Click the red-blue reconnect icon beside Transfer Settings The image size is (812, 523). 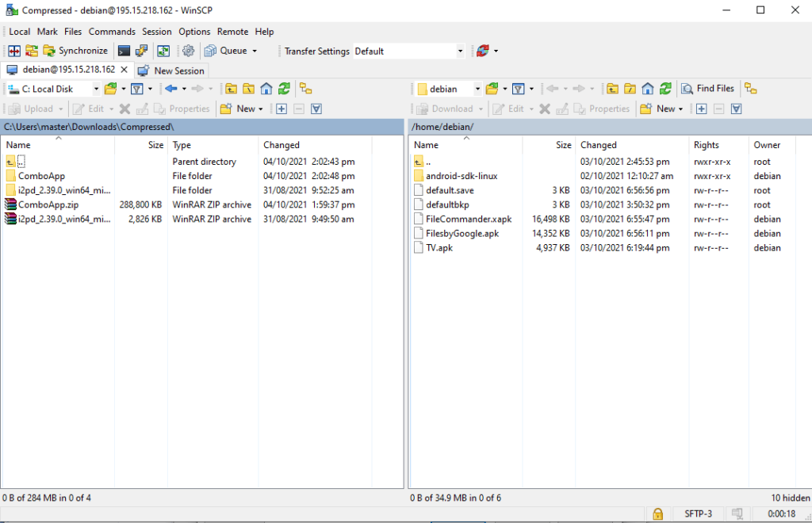483,51
